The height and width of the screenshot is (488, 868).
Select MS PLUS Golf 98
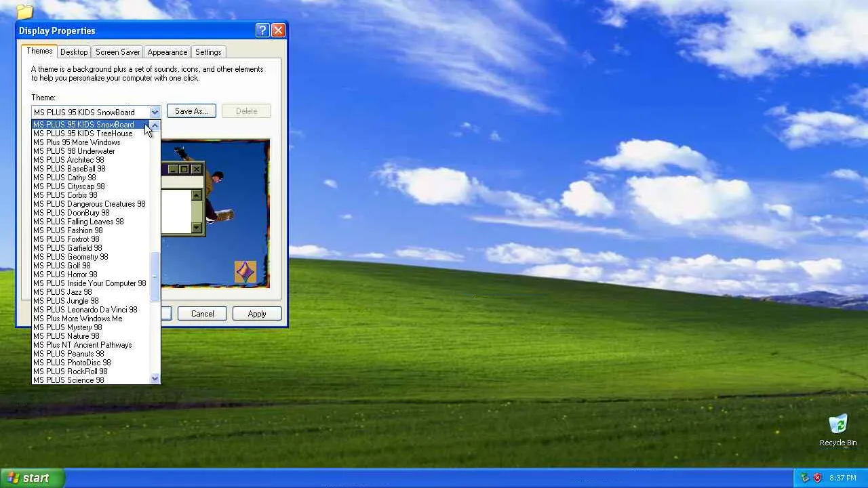[91, 266]
